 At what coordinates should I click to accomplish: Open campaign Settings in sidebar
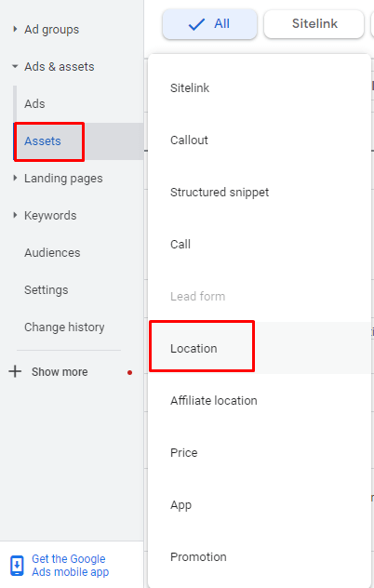pos(47,290)
